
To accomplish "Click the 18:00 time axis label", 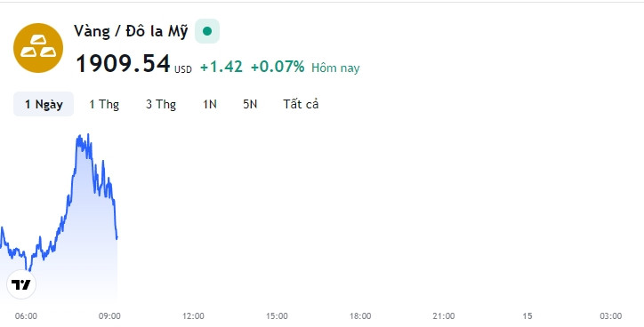I will [x=360, y=316].
